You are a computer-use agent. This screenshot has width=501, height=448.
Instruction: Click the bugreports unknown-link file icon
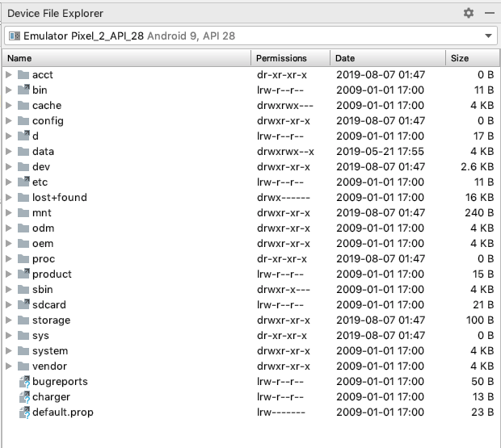pyautogui.click(x=24, y=381)
